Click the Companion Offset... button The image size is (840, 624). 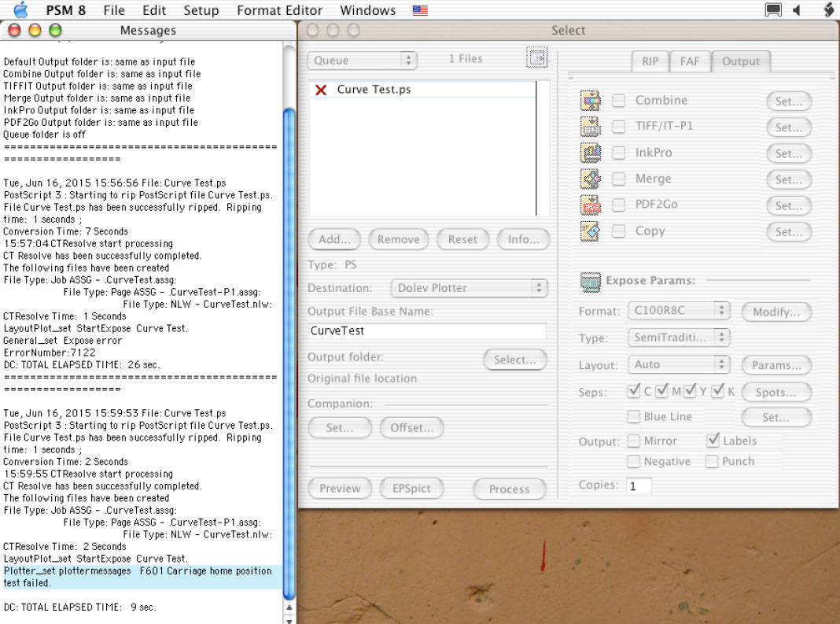[x=411, y=428]
